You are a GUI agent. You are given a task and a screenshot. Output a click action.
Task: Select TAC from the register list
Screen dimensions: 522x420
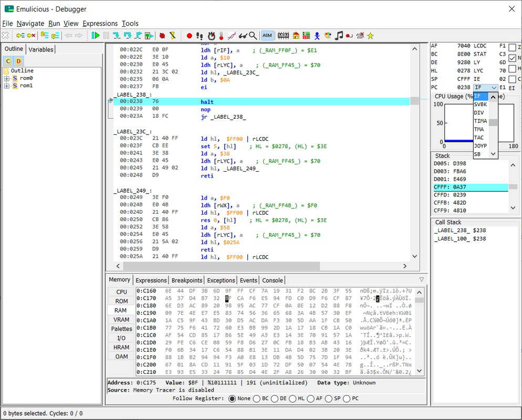(x=481, y=138)
